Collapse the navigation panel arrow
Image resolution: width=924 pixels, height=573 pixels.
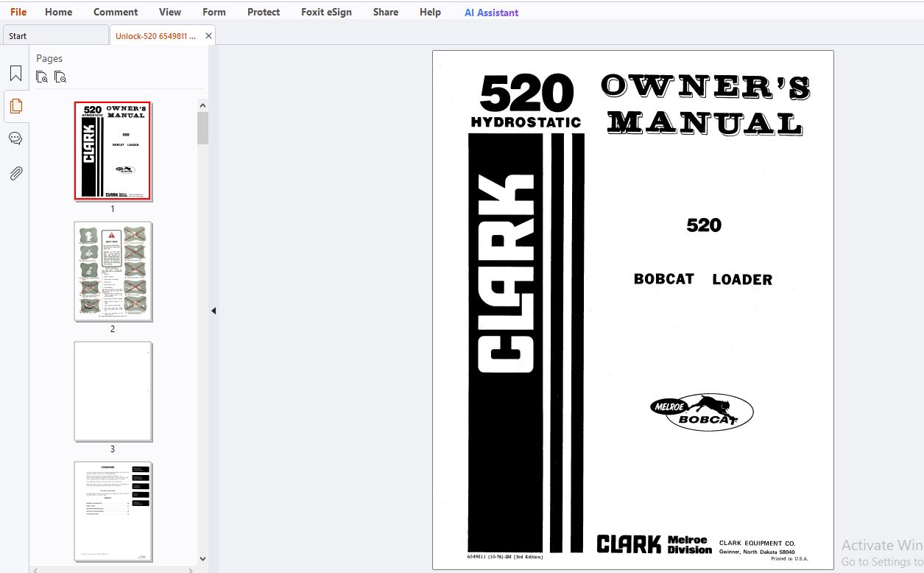coord(214,311)
